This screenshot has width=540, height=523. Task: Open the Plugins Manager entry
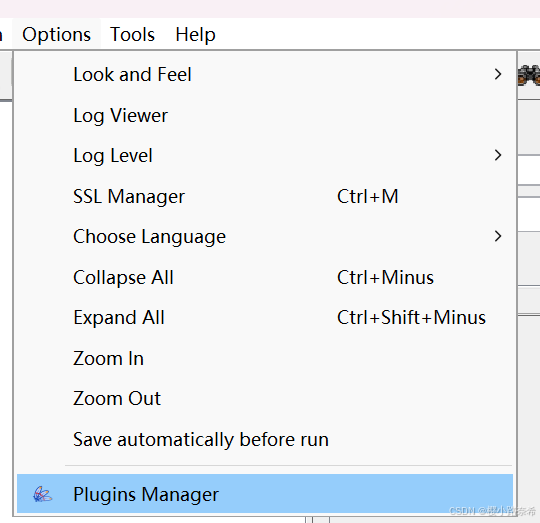[x=265, y=494]
